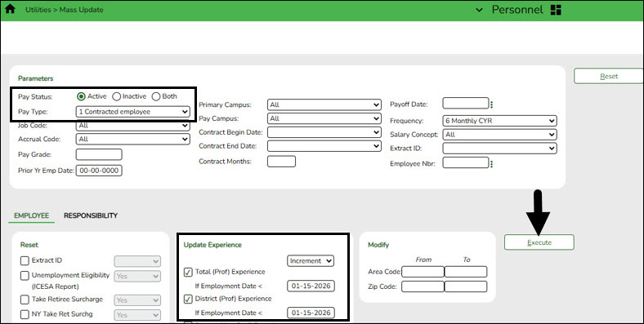Click the Zip Code From field
Screen dimensions: 644x324
[x=423, y=286]
